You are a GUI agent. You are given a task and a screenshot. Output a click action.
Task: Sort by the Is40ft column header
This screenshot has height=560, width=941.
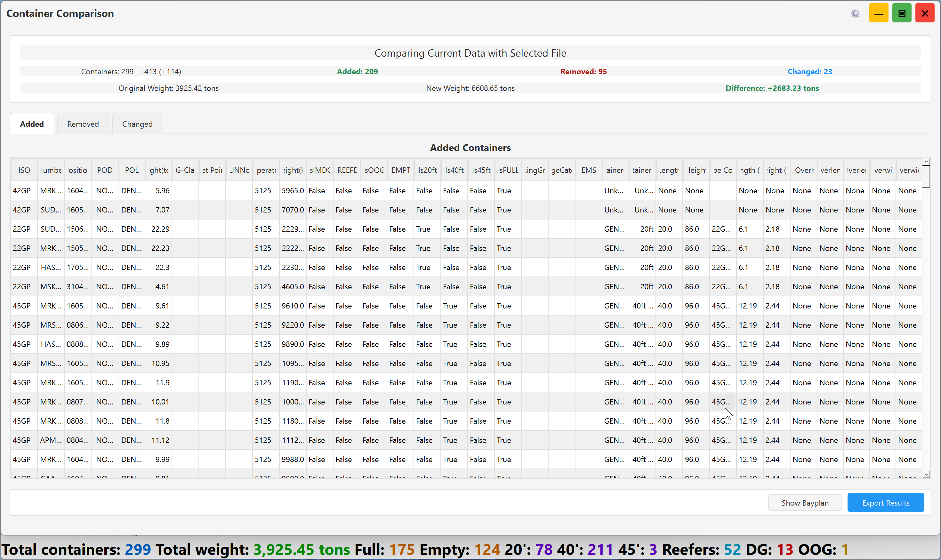454,170
